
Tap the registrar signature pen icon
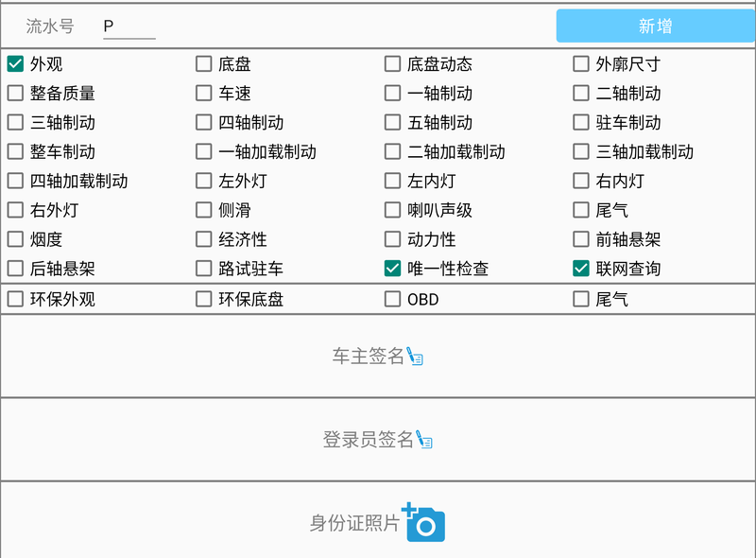[x=424, y=440]
